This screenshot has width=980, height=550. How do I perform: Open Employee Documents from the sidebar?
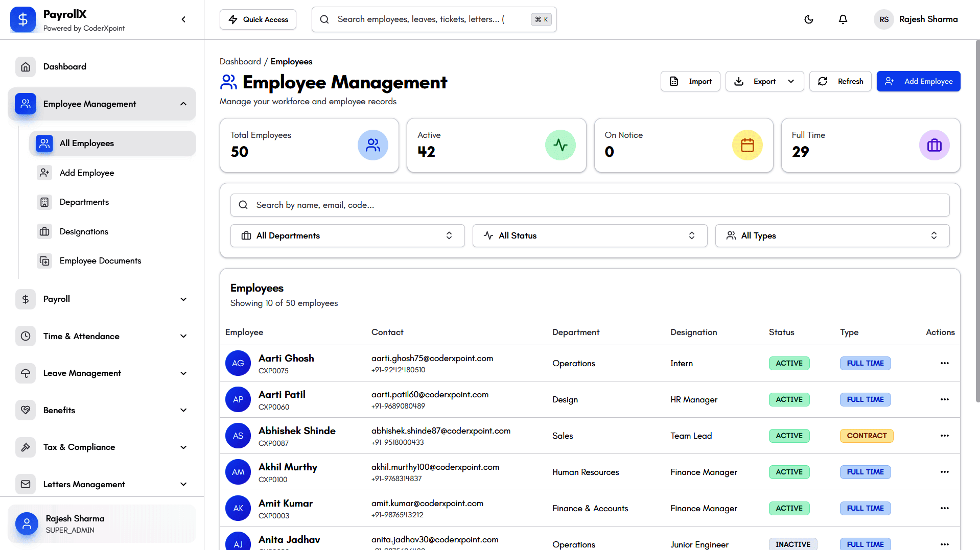click(x=100, y=261)
